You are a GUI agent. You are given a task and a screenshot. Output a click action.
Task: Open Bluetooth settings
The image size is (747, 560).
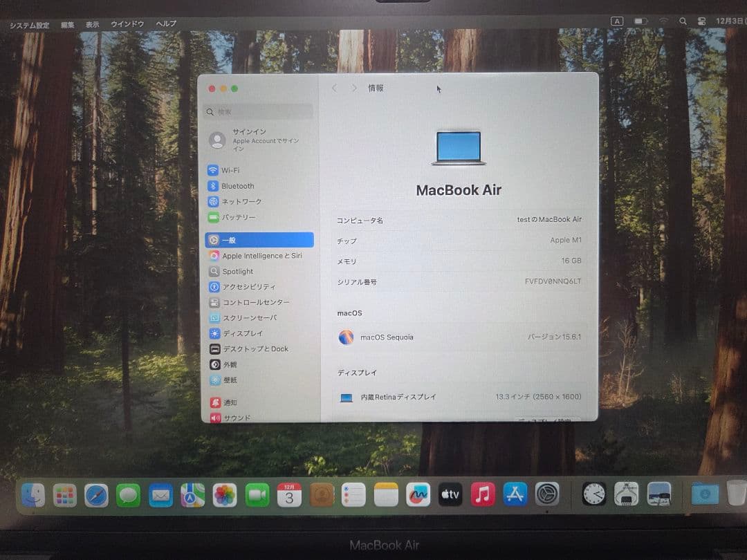tap(235, 185)
